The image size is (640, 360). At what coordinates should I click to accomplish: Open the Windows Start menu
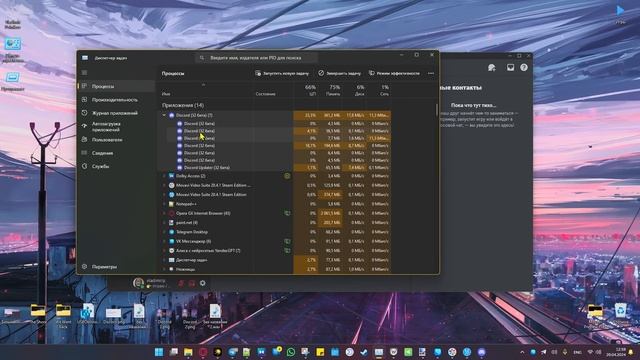159,352
